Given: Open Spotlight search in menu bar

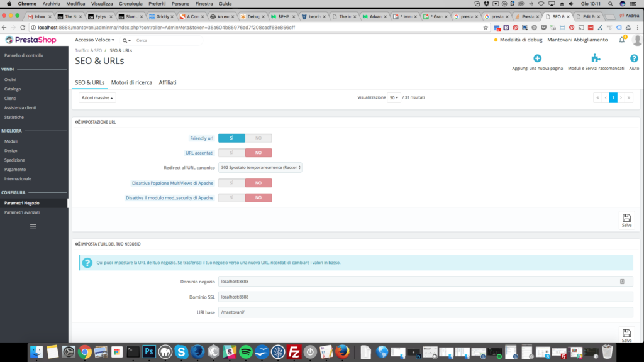Looking at the screenshot, I should click(x=610, y=4).
